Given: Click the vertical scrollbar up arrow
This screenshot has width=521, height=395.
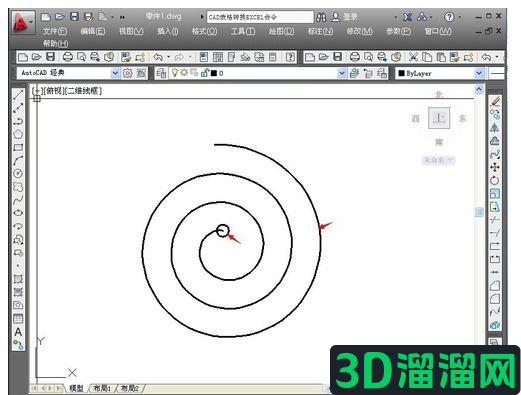Looking at the screenshot, I should (x=479, y=89).
